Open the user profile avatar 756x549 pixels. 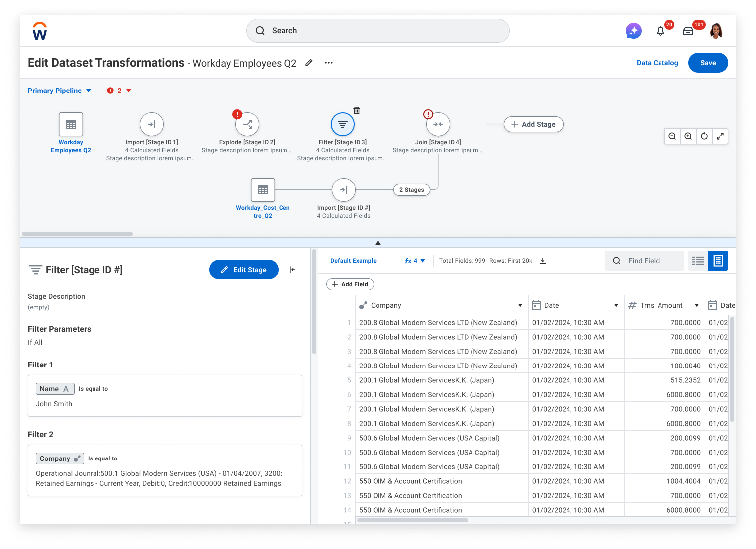click(x=716, y=31)
